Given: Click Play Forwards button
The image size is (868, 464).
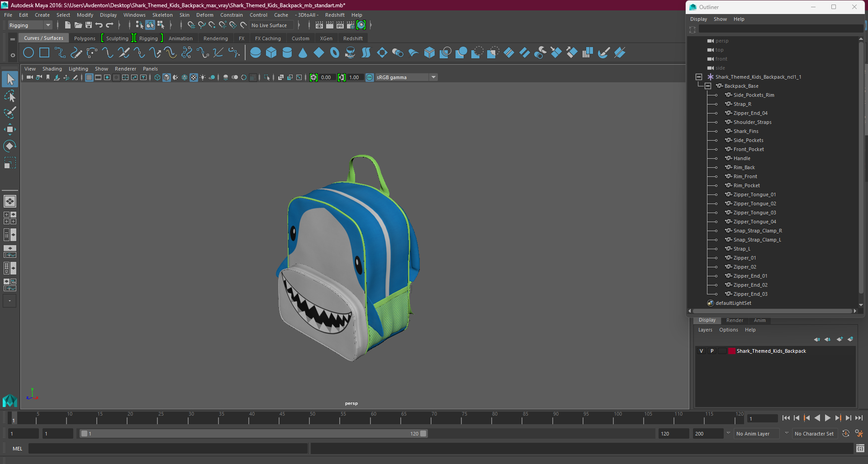Looking at the screenshot, I should pyautogui.click(x=827, y=418).
